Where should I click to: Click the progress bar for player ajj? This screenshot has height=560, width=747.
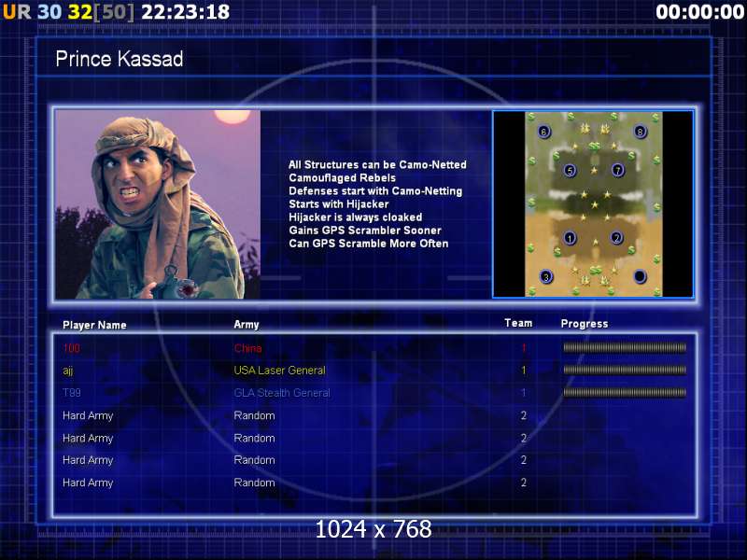tap(625, 370)
